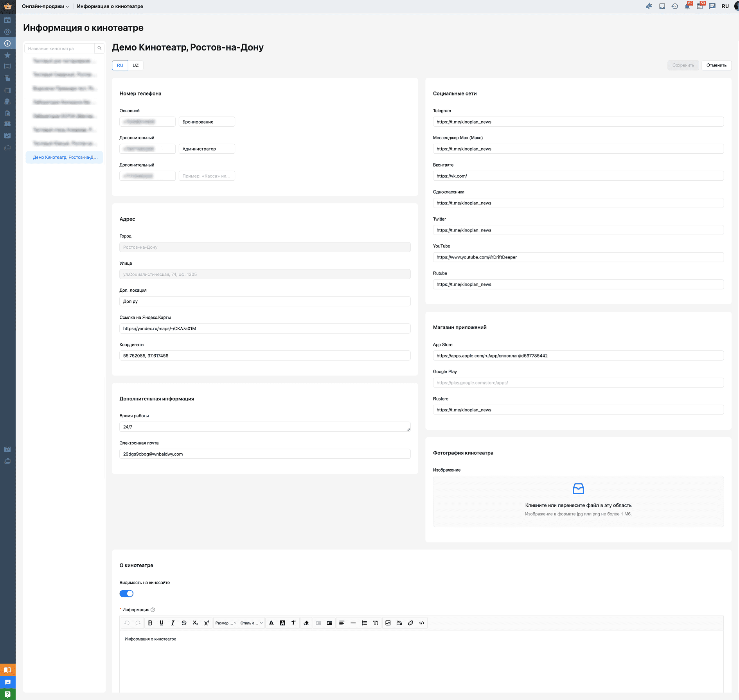
Task: Open the bell notifications with 62 badge
Action: click(x=687, y=6)
